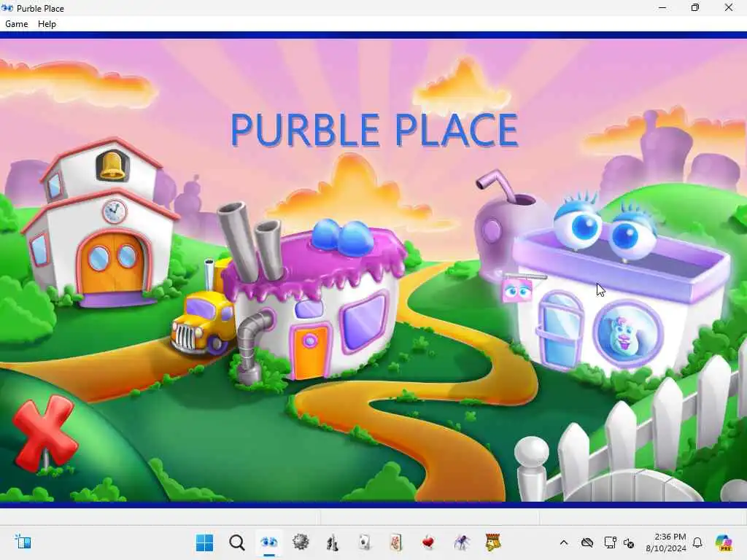Image resolution: width=747 pixels, height=560 pixels.
Task: Open the notifications bell
Action: click(697, 542)
